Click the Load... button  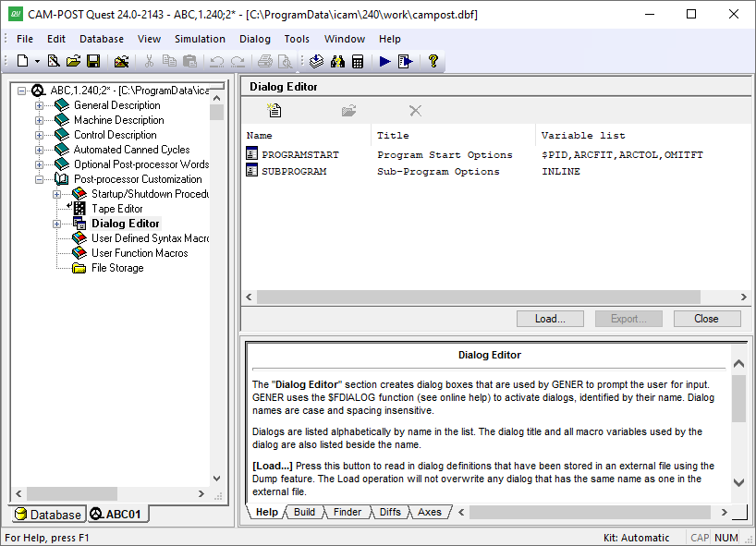550,319
